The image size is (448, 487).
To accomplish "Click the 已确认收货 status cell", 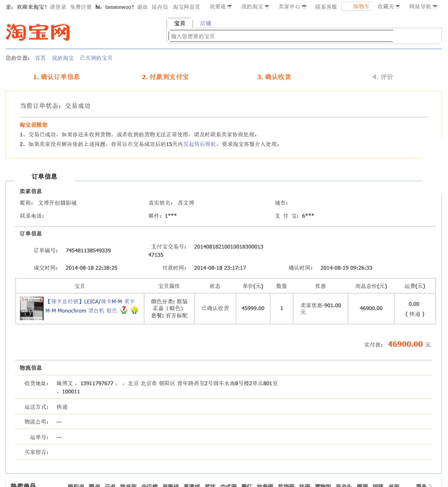I will (x=215, y=308).
